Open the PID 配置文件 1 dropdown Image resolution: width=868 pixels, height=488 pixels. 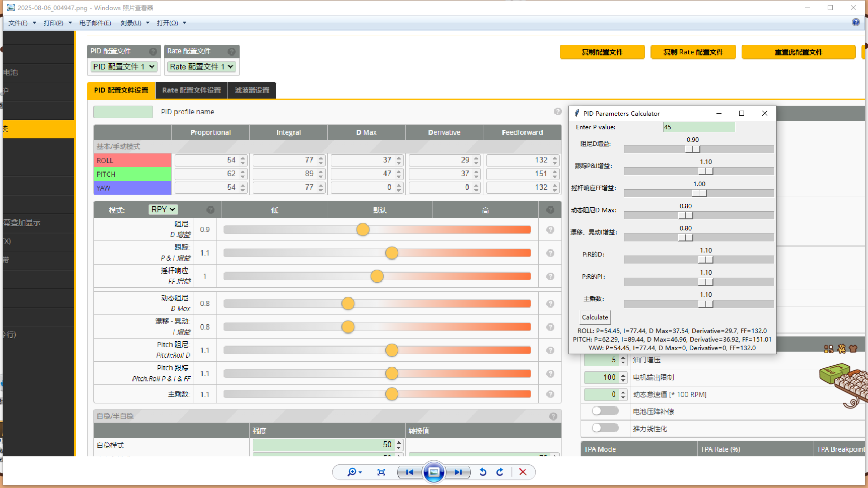tap(124, 67)
